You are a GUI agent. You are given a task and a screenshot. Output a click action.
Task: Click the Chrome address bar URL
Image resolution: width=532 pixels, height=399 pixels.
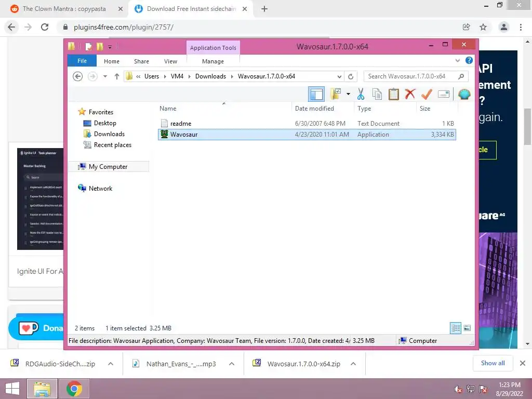click(124, 27)
